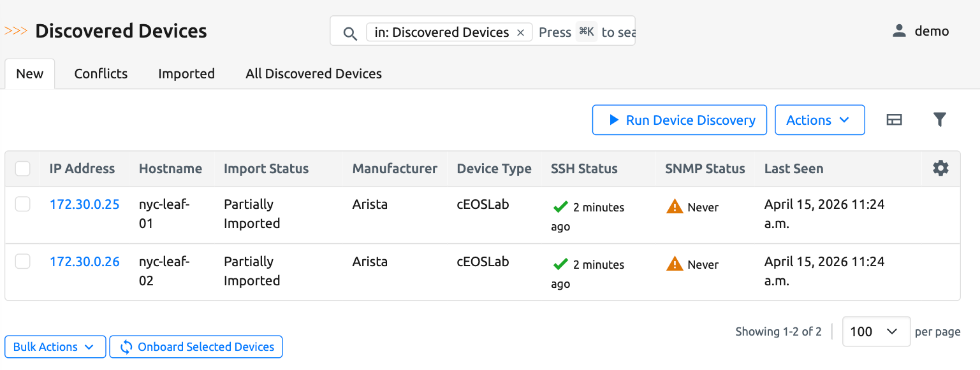Viewport: 980px width, 370px height.
Task: Open the demo user account menu
Action: click(921, 31)
